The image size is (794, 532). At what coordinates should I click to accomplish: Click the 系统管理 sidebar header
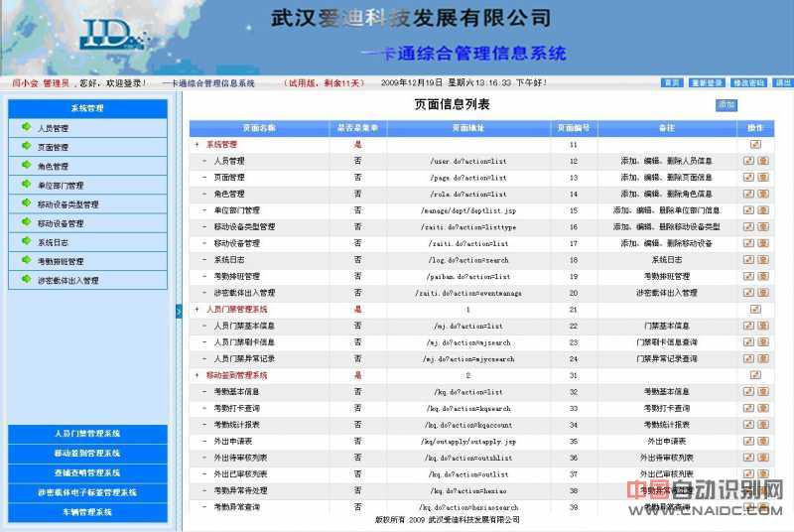(87, 108)
